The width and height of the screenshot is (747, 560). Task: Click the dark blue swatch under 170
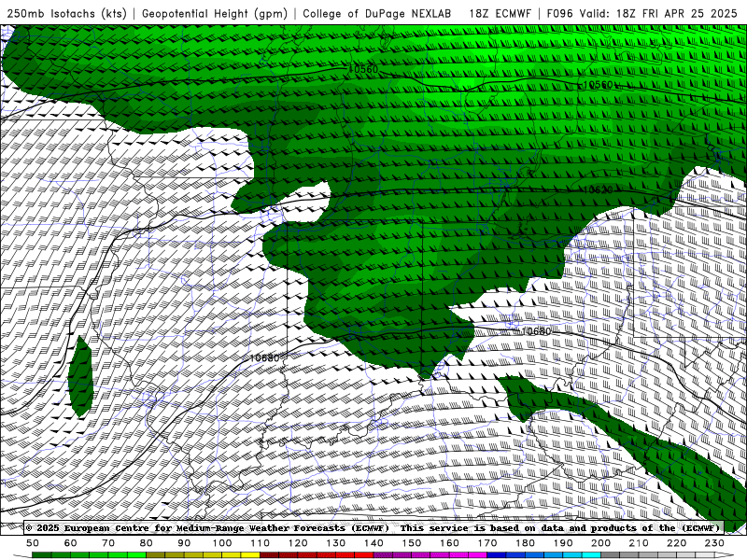point(497,555)
